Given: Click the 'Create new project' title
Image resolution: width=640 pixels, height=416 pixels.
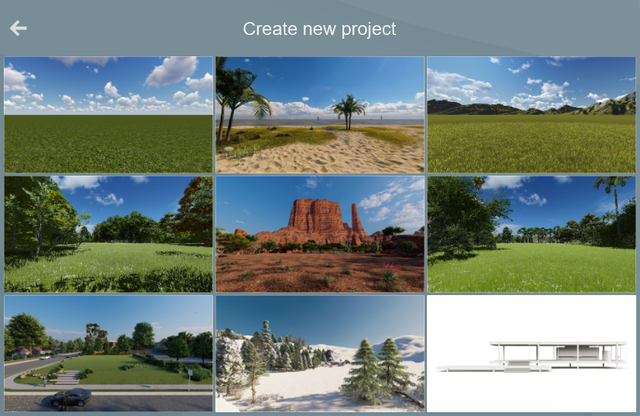Looking at the screenshot, I should coord(320,29).
